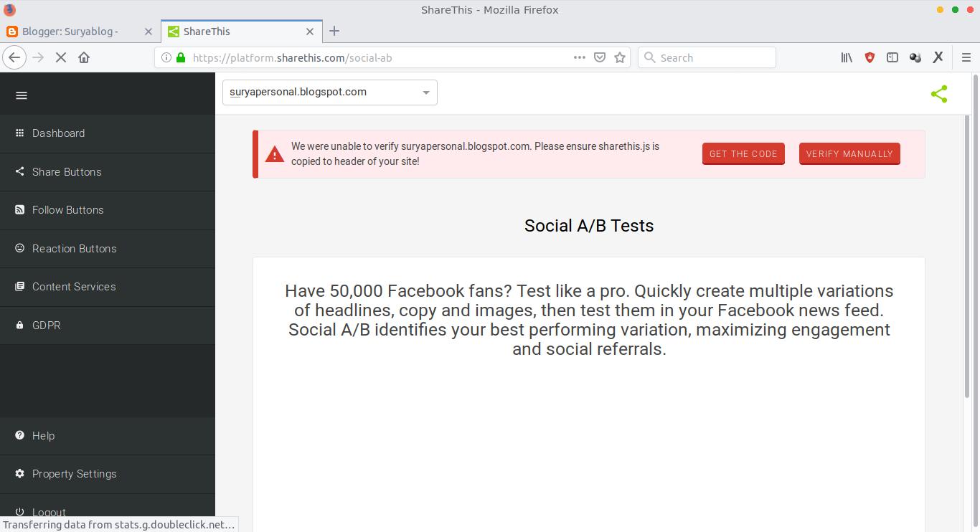Click the Logout power icon
The height and width of the screenshot is (532, 980).
(19, 512)
